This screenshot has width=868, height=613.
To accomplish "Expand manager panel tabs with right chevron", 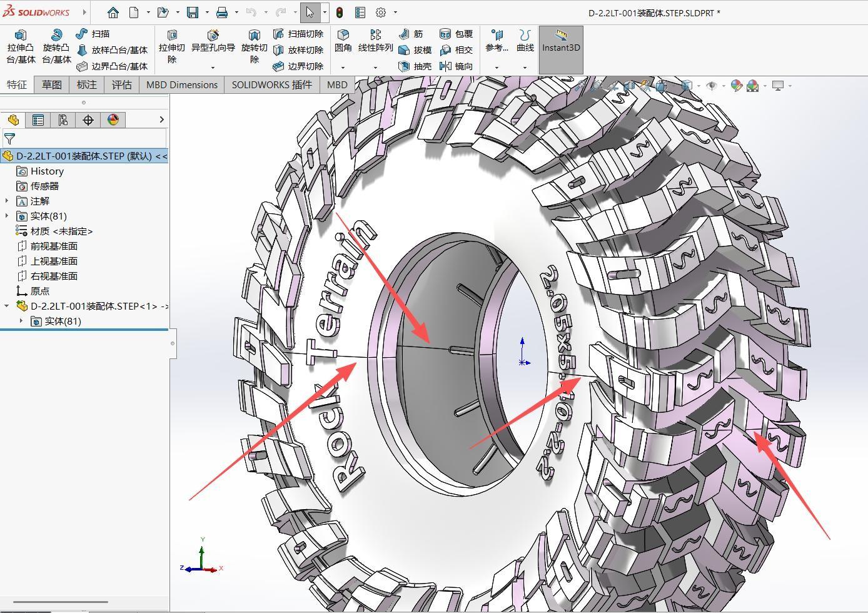I will point(162,120).
